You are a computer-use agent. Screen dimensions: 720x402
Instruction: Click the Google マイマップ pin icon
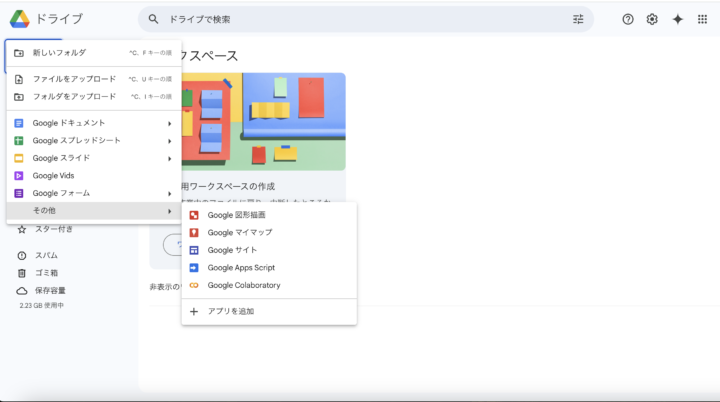pyautogui.click(x=194, y=232)
